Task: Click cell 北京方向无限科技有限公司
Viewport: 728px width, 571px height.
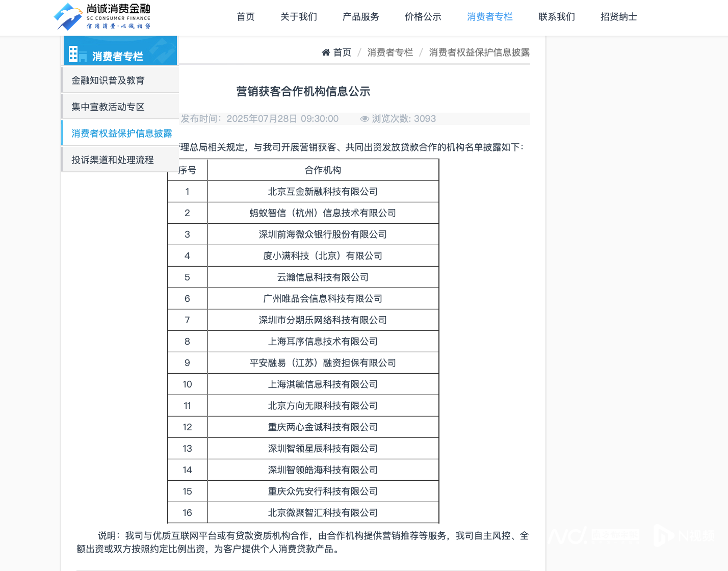Action: pyautogui.click(x=323, y=405)
